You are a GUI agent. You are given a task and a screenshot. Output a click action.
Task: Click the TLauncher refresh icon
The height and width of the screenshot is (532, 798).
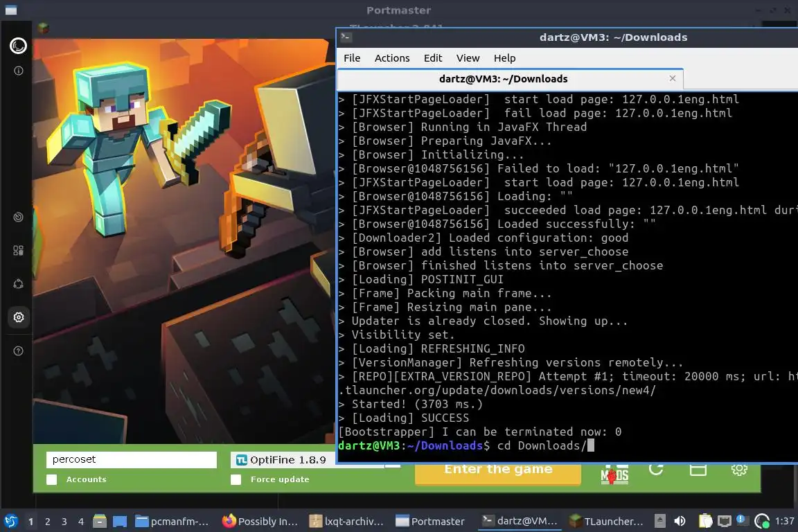656,470
